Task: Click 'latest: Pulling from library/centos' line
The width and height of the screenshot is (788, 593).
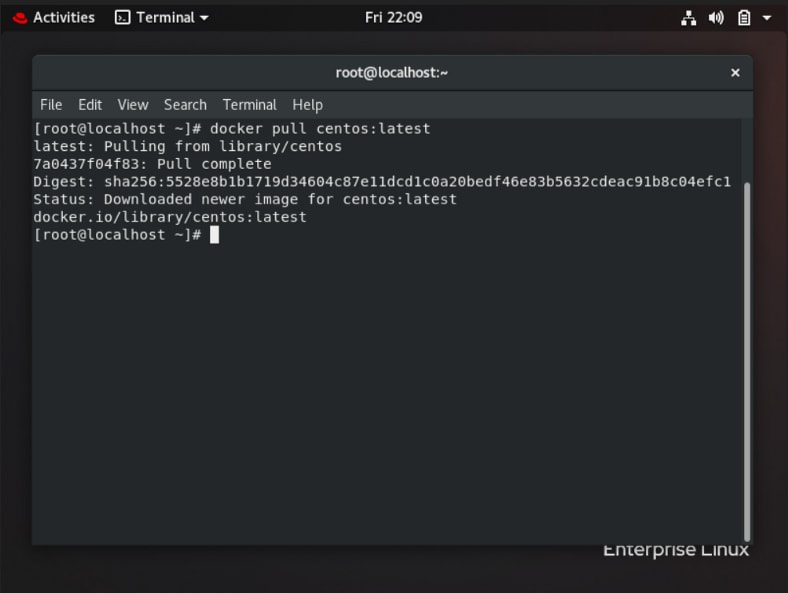Action: [187, 146]
